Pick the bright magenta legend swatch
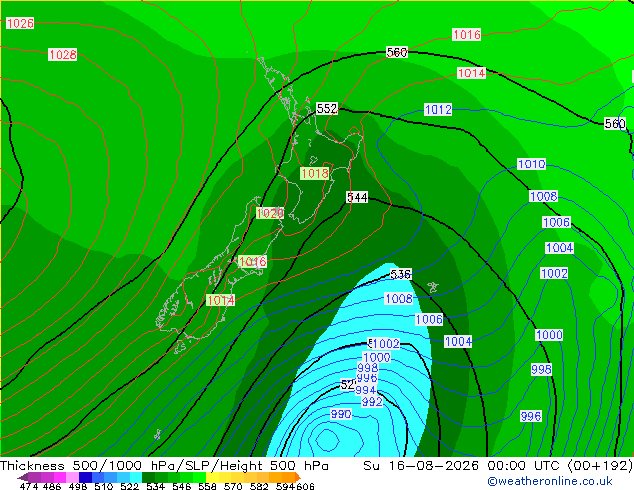The height and width of the screenshot is (490, 634). (60, 477)
